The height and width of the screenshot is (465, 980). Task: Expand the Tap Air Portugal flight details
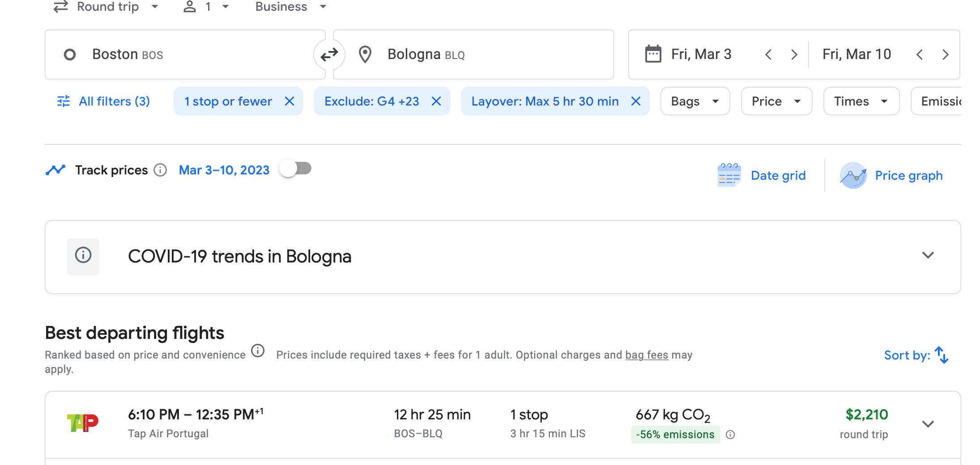928,424
